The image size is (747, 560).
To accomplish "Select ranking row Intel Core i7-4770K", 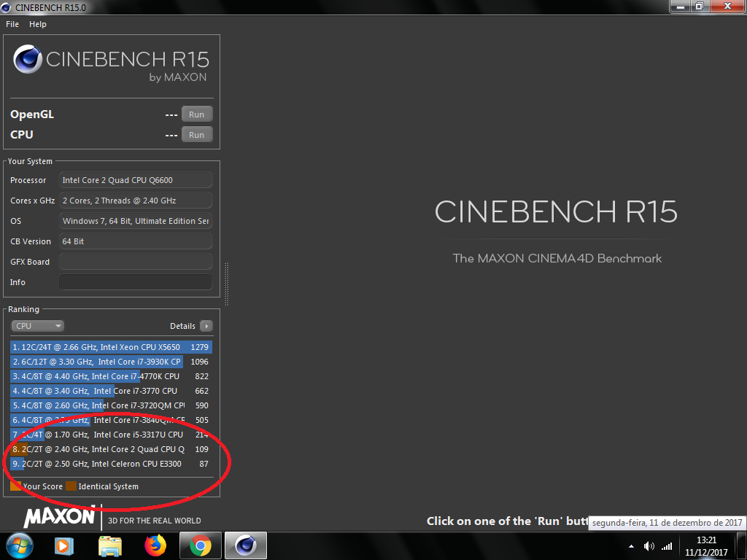I will [111, 376].
